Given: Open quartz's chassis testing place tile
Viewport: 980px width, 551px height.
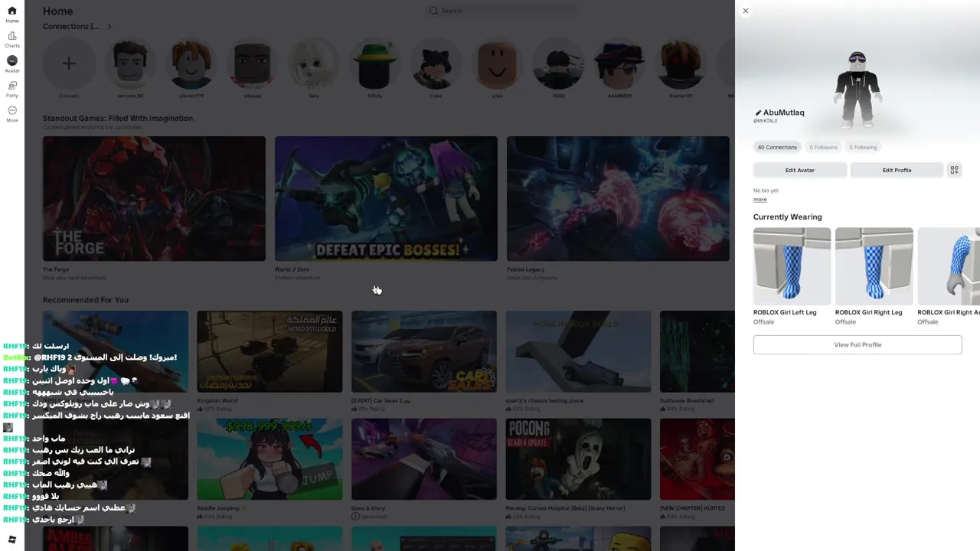Looking at the screenshot, I should pos(578,351).
